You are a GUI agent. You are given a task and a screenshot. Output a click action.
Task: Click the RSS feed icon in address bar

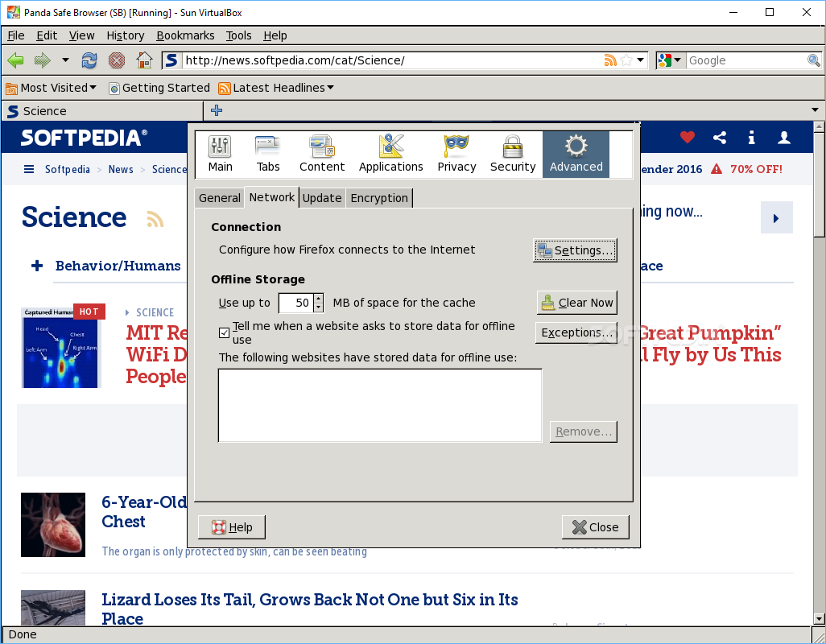point(610,60)
